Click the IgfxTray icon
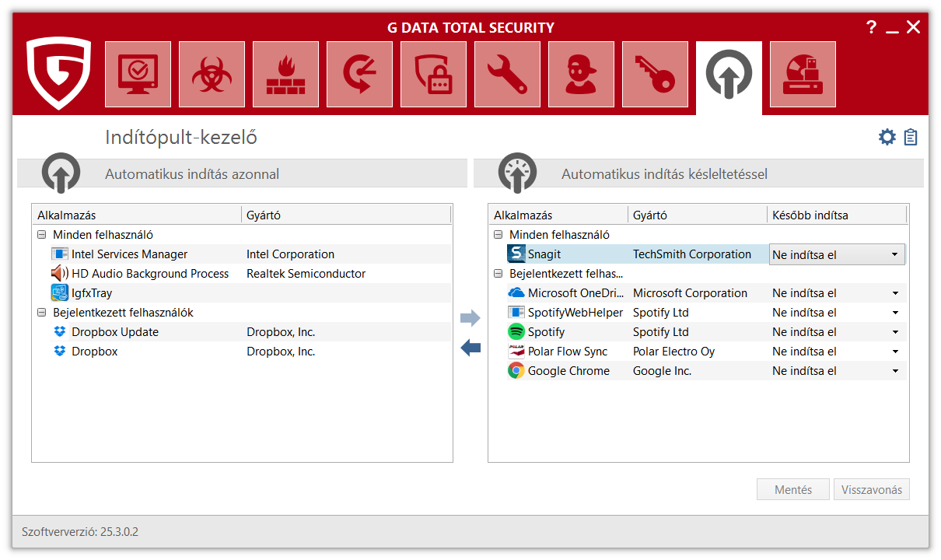Viewport: 941px width, 560px height. 60,293
